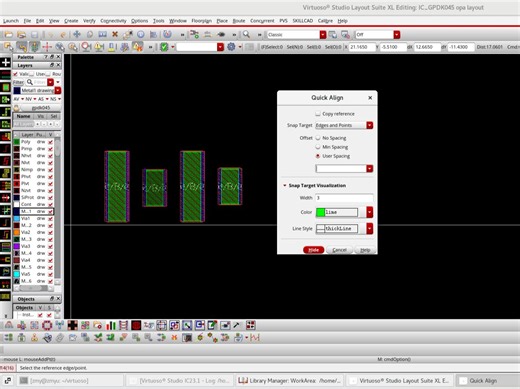
Task: Select the User Spacing offset option
Action: coord(318,156)
